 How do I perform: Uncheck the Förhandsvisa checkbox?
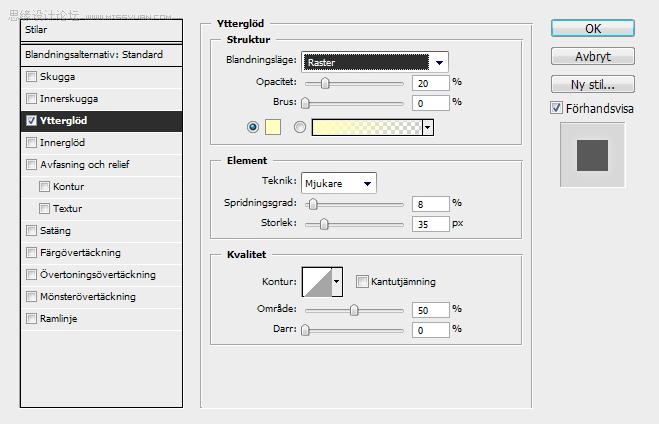point(556,108)
